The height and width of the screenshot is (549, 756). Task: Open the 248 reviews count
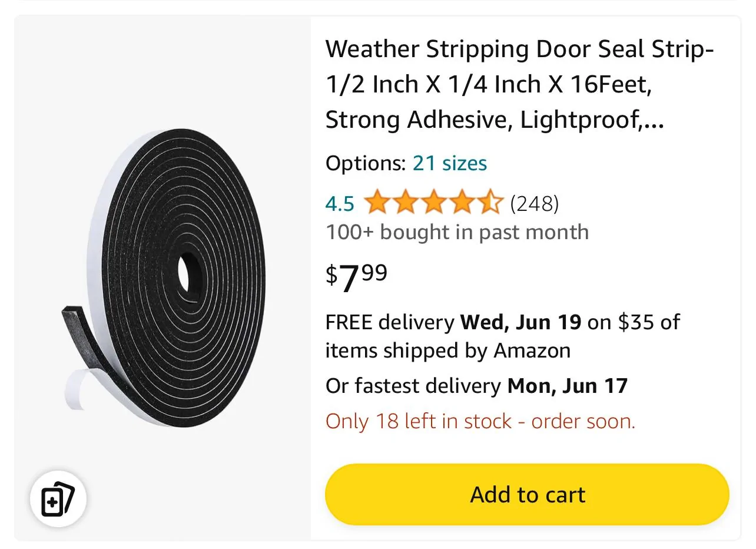(534, 204)
